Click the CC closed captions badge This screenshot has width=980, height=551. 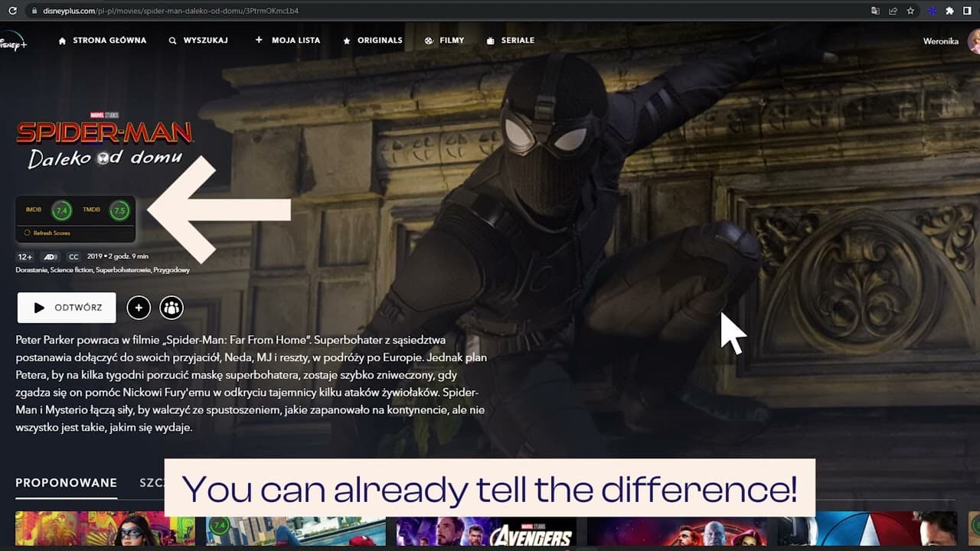pyautogui.click(x=73, y=257)
